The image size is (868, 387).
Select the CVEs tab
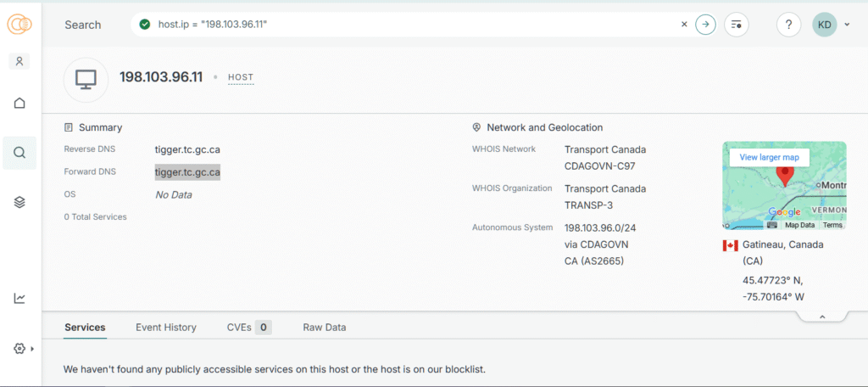point(248,328)
